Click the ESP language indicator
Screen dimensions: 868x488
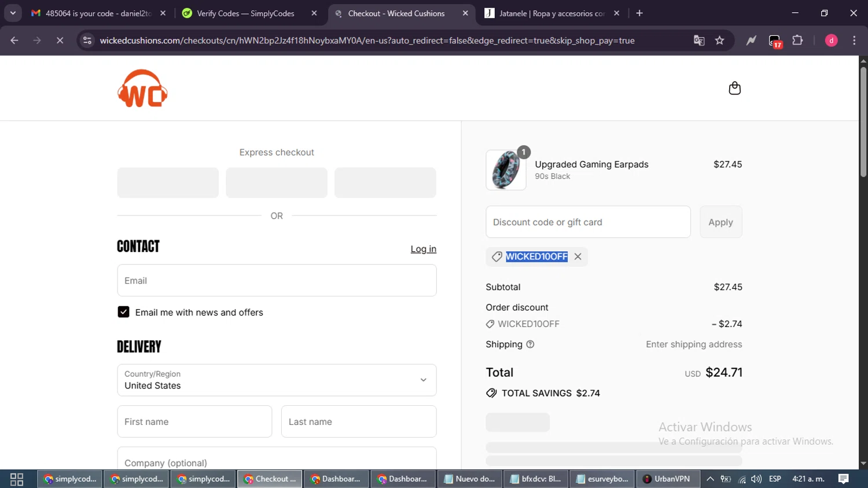click(775, 479)
